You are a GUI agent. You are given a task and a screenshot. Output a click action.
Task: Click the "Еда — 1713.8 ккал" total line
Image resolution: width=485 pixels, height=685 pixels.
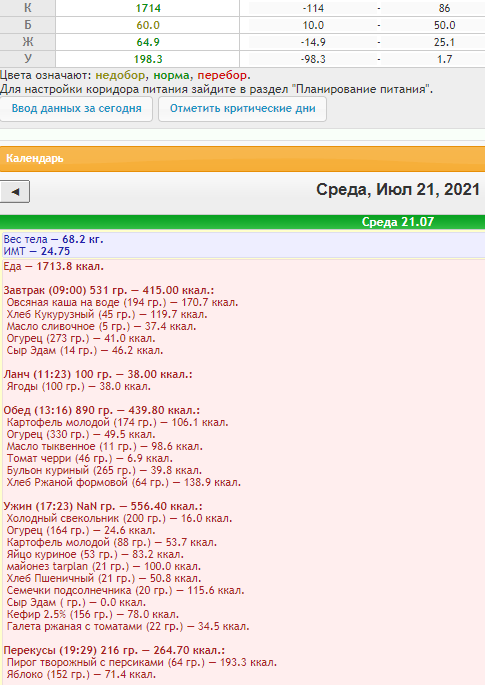click(54, 266)
